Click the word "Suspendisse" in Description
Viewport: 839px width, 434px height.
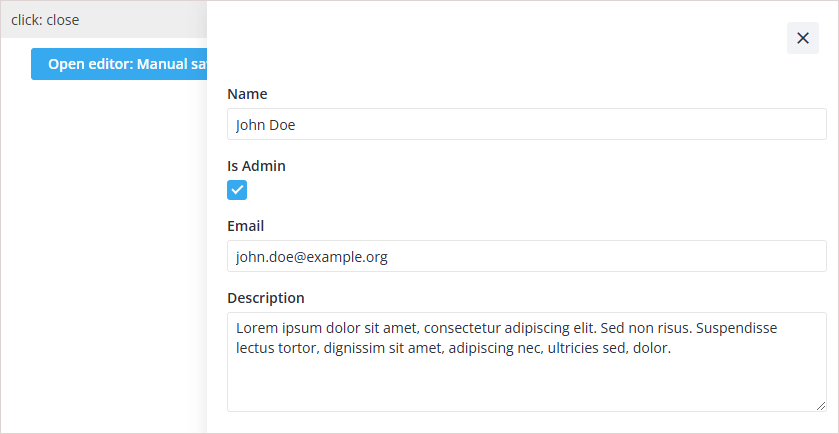(x=738, y=328)
